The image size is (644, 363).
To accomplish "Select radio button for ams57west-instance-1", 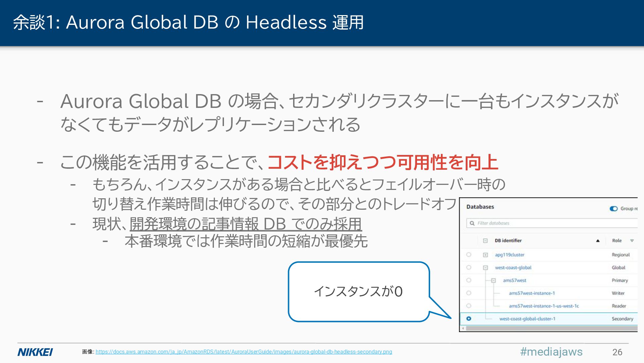I will tap(469, 293).
